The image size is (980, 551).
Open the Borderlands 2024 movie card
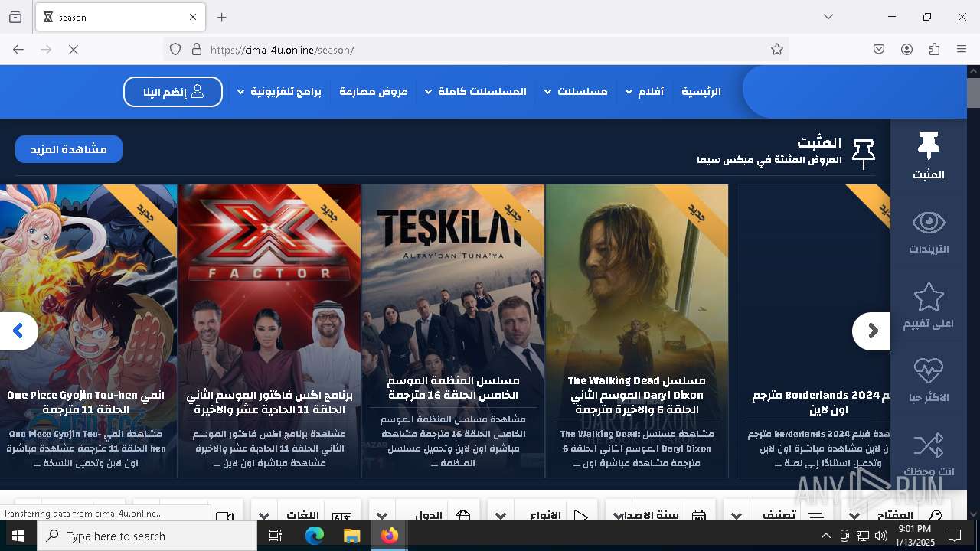(813, 331)
